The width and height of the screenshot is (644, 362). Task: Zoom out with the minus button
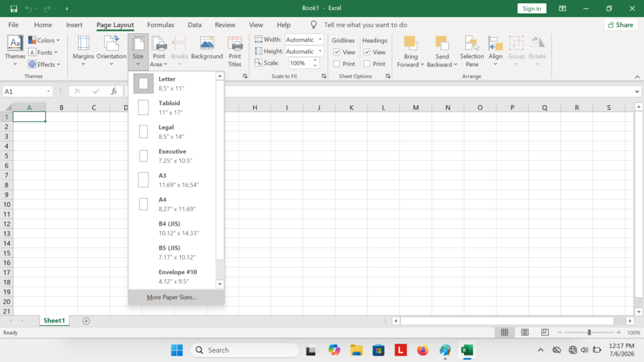pyautogui.click(x=559, y=332)
